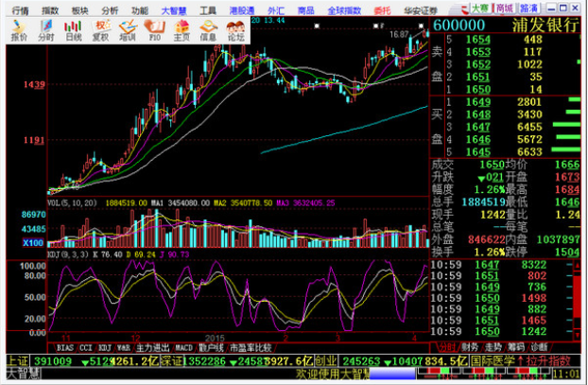This screenshot has height=385, width=588.
Task: Open F10 company info icon
Action: tap(154, 30)
